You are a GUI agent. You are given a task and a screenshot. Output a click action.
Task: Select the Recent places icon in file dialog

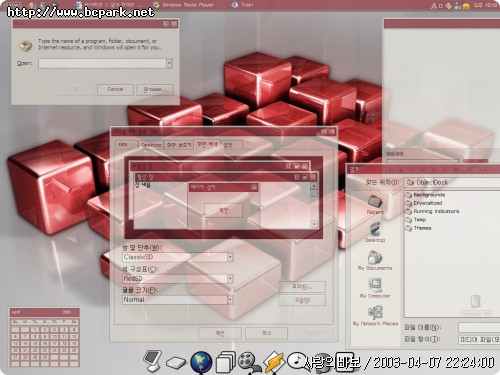point(375,204)
